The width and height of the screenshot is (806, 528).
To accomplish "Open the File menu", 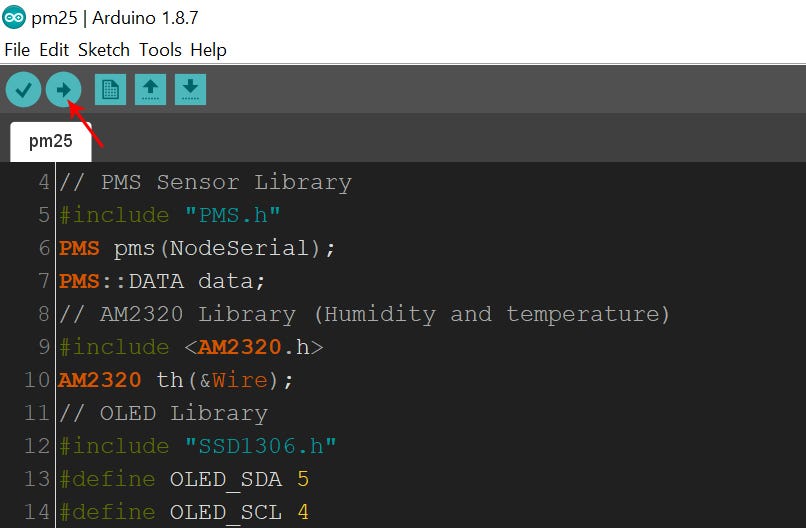I will [x=17, y=50].
